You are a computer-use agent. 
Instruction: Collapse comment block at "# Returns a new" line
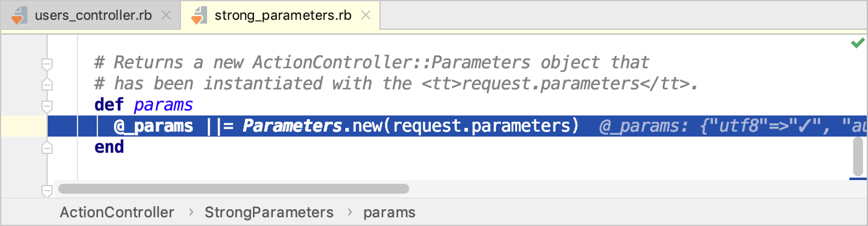click(x=47, y=63)
